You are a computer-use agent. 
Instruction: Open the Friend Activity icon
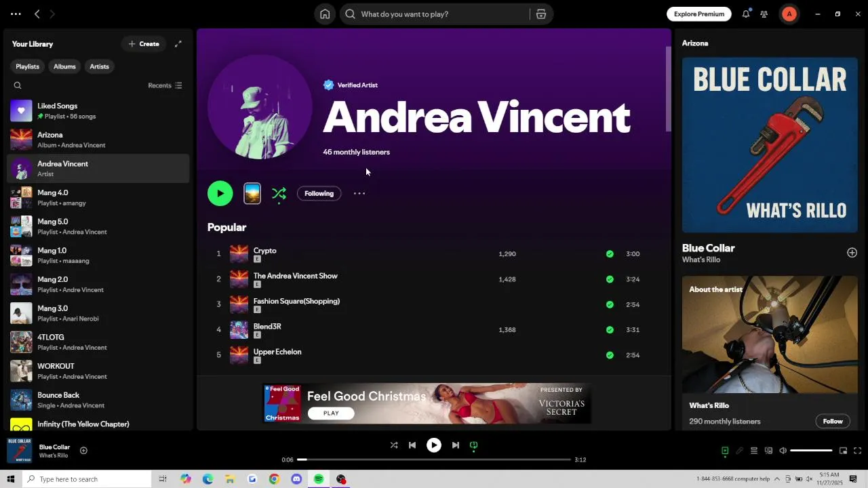tap(764, 14)
